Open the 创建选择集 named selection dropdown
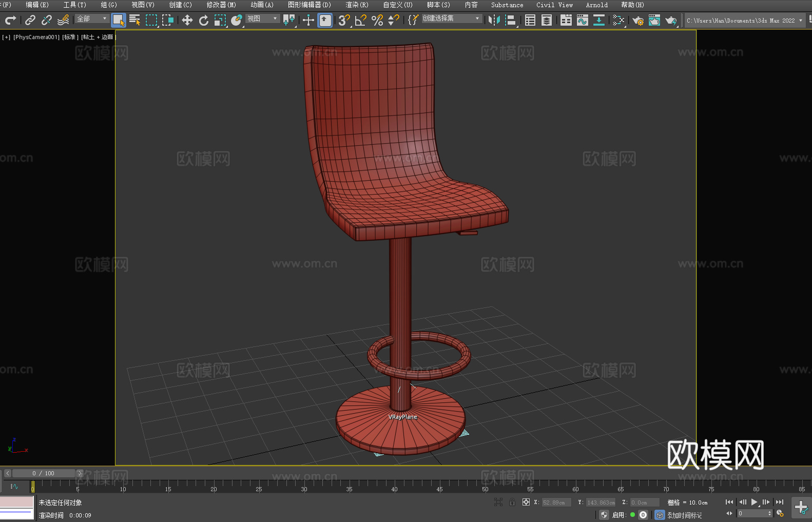The image size is (812, 522). [x=452, y=18]
